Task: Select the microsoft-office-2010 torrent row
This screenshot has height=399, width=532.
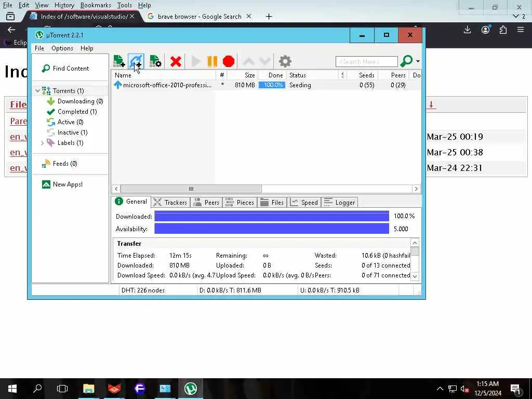Action: [x=266, y=85]
